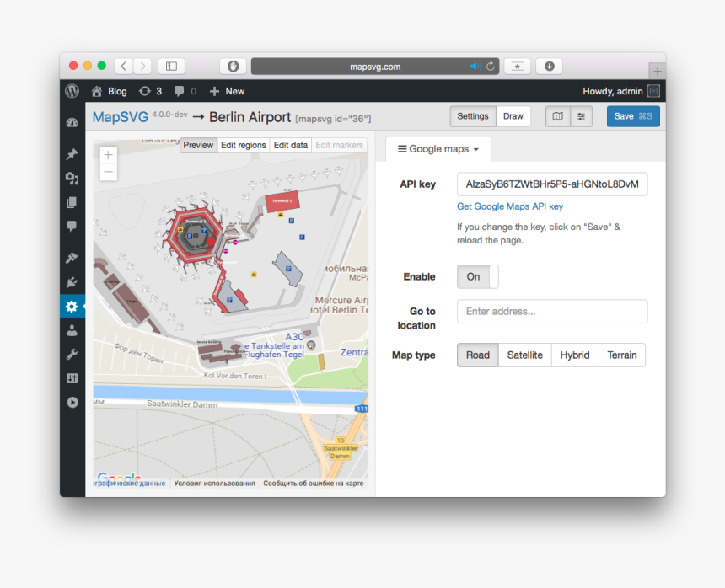Toggle the browser sidebar panel

[x=171, y=66]
